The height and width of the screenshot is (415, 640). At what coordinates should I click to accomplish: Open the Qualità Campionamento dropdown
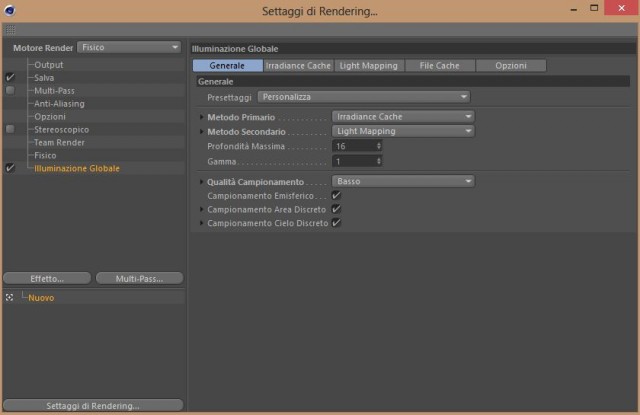(403, 181)
